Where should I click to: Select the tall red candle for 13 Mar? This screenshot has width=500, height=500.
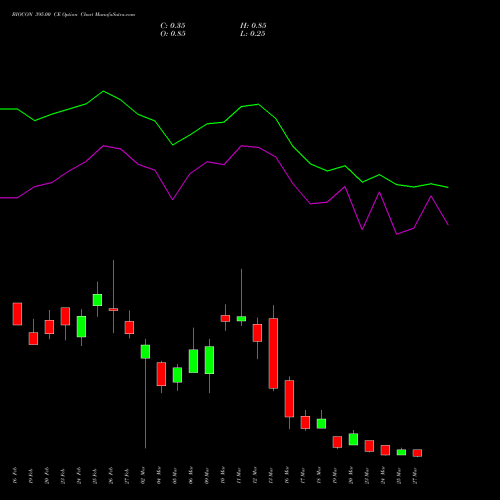point(273,353)
